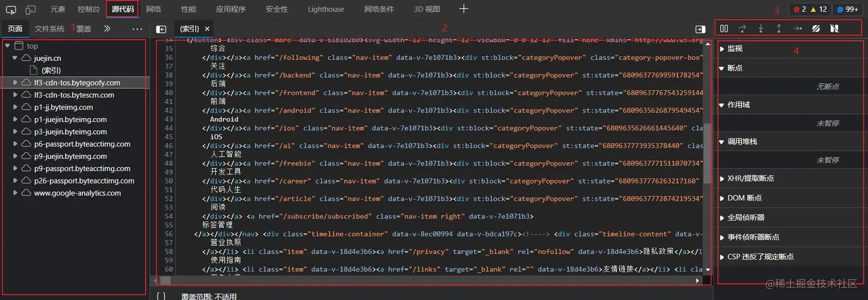The height and width of the screenshot is (300, 868).
Task: Expand lf3-cdn-tos.bytescm.com node
Action: click(x=15, y=95)
